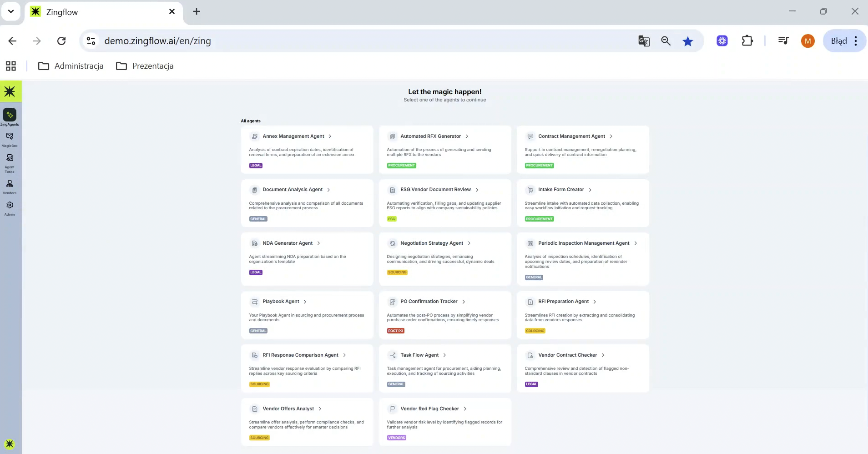Bookmark page using the star icon
This screenshot has width=868, height=454.
coord(687,41)
